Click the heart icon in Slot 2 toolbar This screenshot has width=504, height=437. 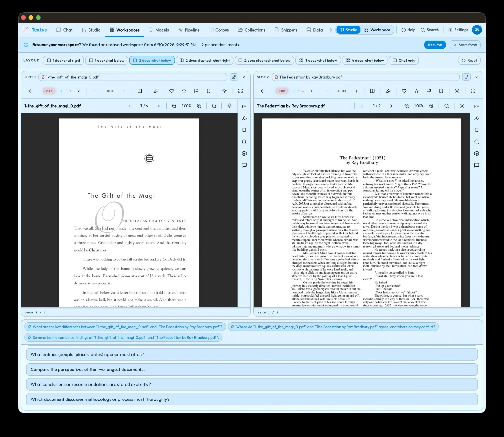click(x=404, y=91)
